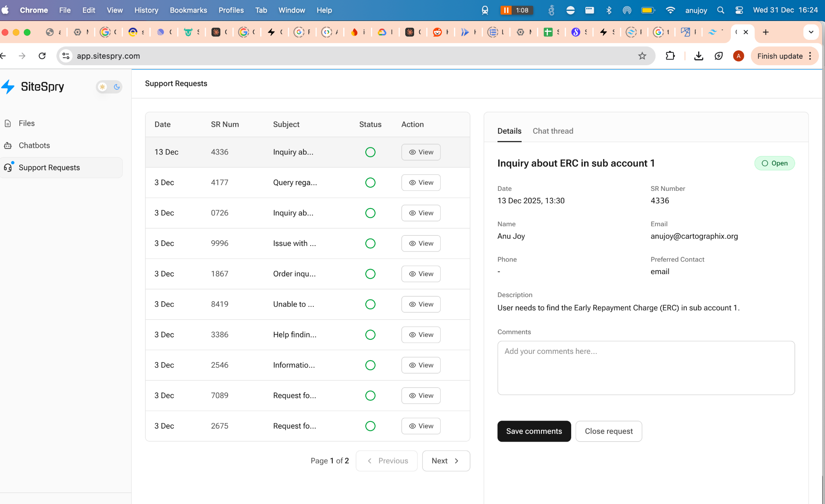
Task: Expand the Chrome tab search dropdown
Action: pyautogui.click(x=811, y=32)
